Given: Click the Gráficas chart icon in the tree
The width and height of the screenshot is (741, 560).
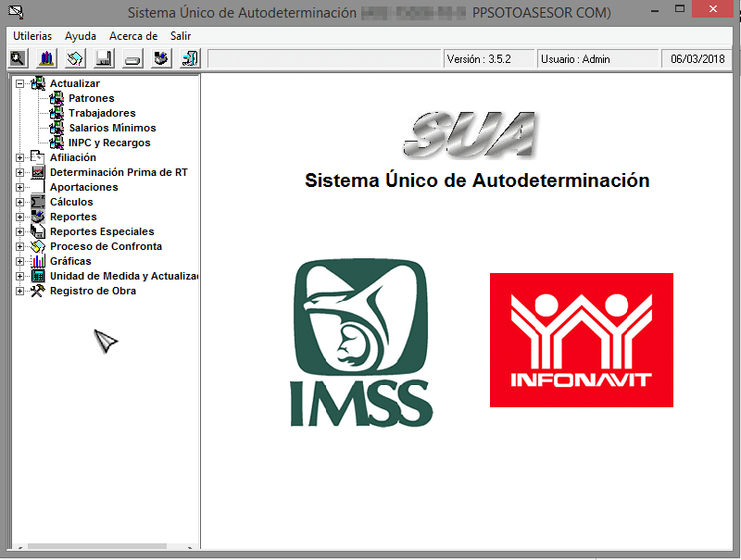Looking at the screenshot, I should 38,261.
